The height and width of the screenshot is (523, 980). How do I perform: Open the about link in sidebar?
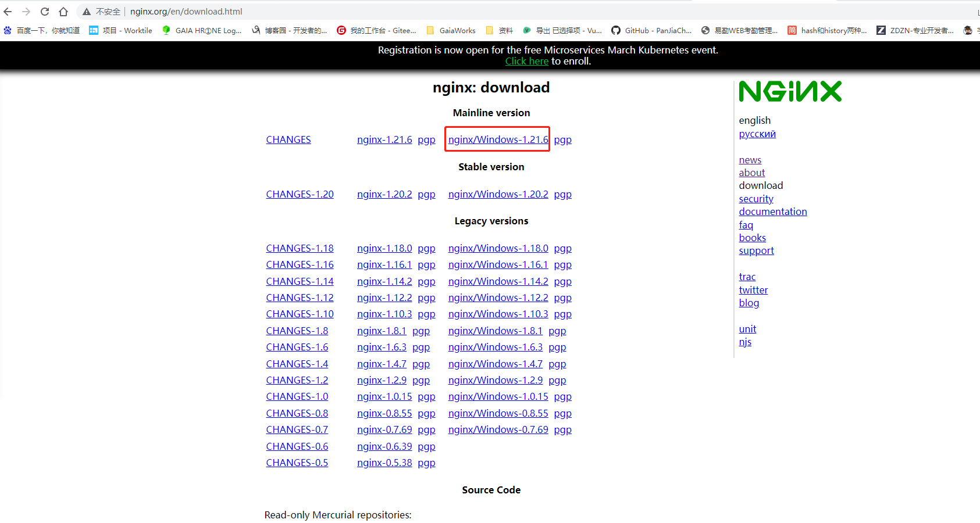pyautogui.click(x=752, y=173)
